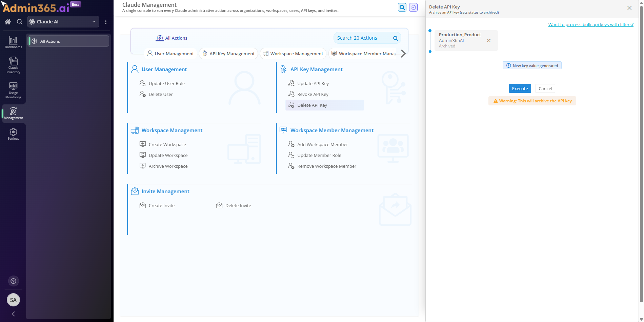644x322 pixels.
Task: Click the header search icon button
Action: pos(402,7)
